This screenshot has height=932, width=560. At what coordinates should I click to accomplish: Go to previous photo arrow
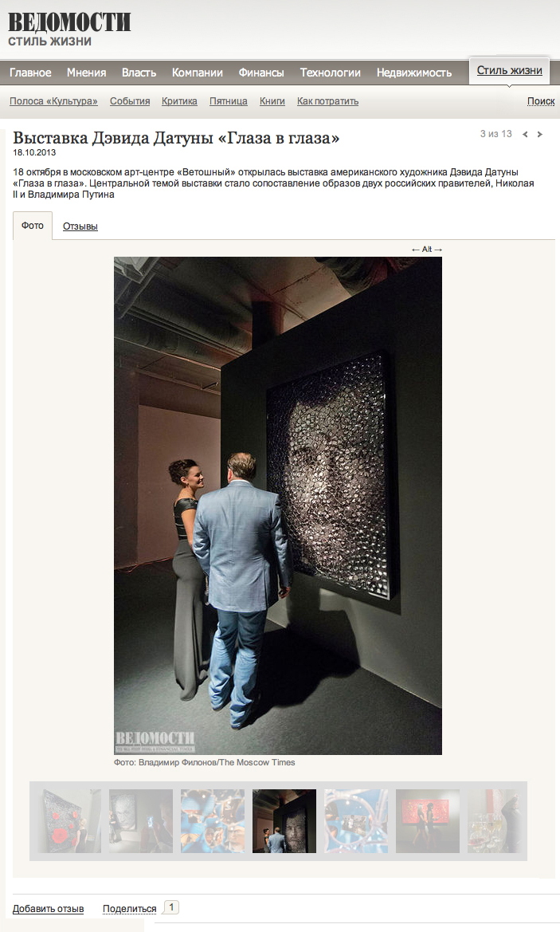pyautogui.click(x=525, y=134)
